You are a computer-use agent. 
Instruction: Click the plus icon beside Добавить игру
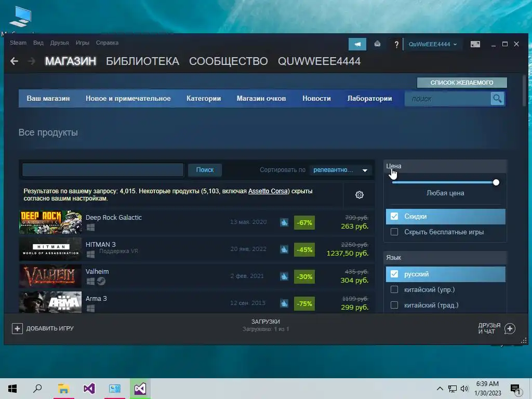tap(17, 328)
